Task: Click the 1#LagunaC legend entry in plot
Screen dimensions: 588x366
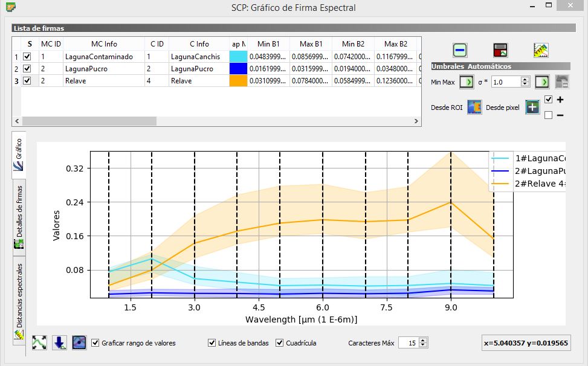Action: coord(529,158)
